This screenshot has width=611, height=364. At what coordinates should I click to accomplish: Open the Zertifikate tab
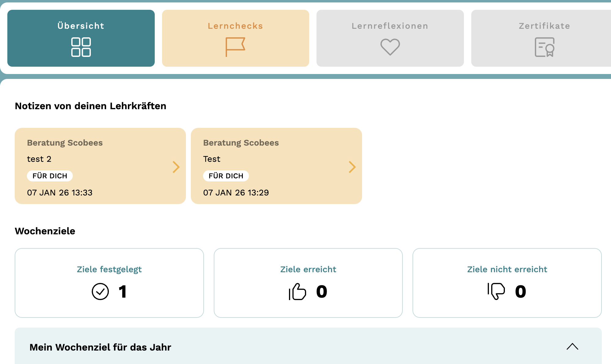coord(541,38)
